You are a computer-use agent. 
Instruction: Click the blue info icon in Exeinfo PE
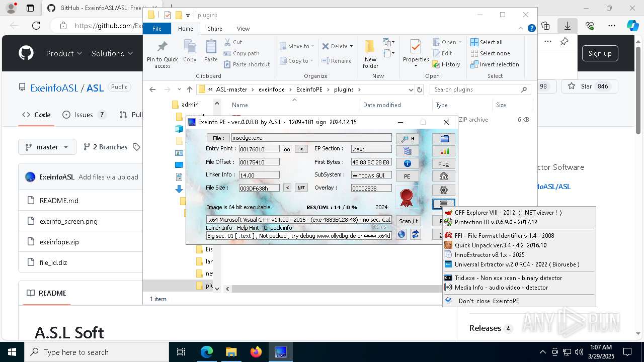pos(407,163)
